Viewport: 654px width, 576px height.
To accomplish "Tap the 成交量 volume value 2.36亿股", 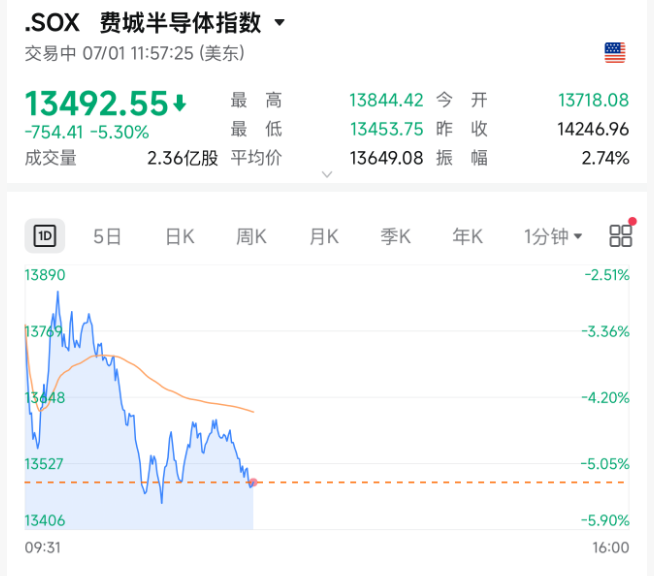I will (183, 158).
